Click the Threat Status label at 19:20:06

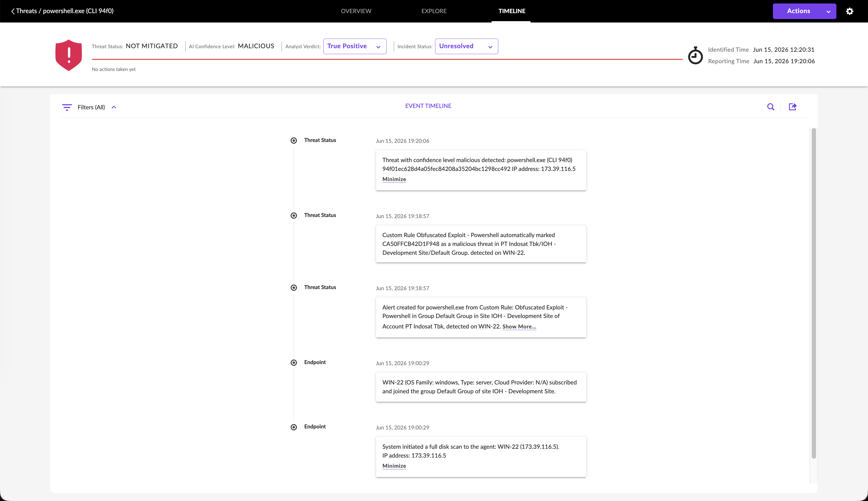point(320,140)
